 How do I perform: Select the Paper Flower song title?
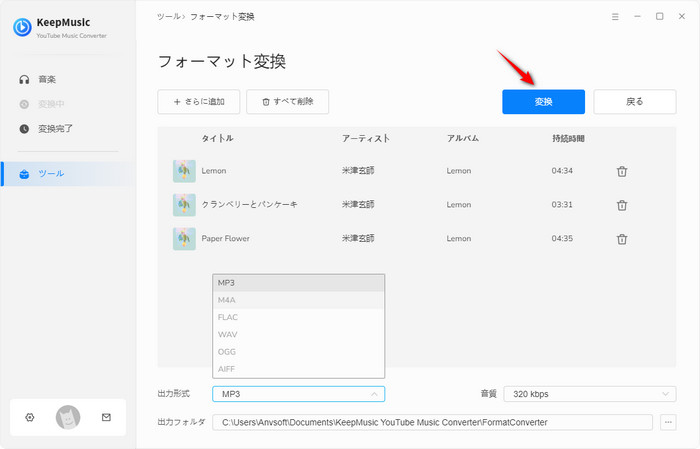pyautogui.click(x=225, y=238)
